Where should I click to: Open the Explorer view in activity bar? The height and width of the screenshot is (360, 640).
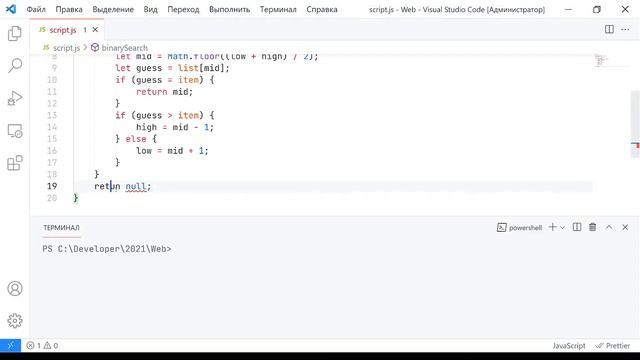pyautogui.click(x=15, y=33)
